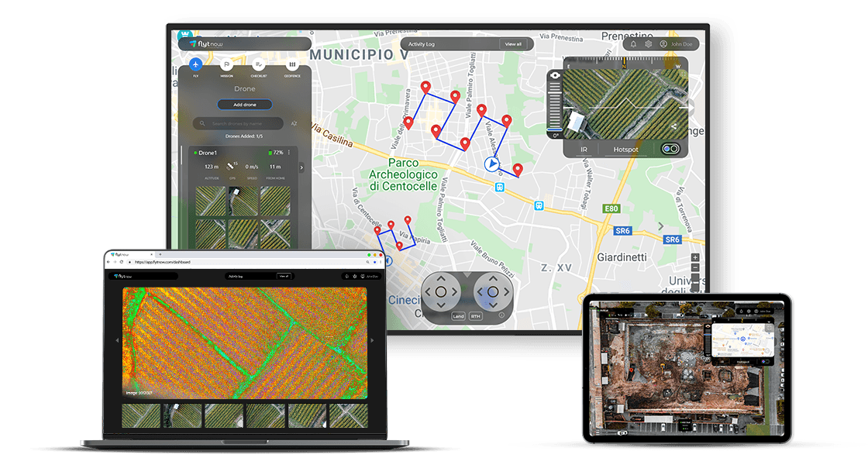
Task: Go to next image arrow on laptop
Action: 372,340
